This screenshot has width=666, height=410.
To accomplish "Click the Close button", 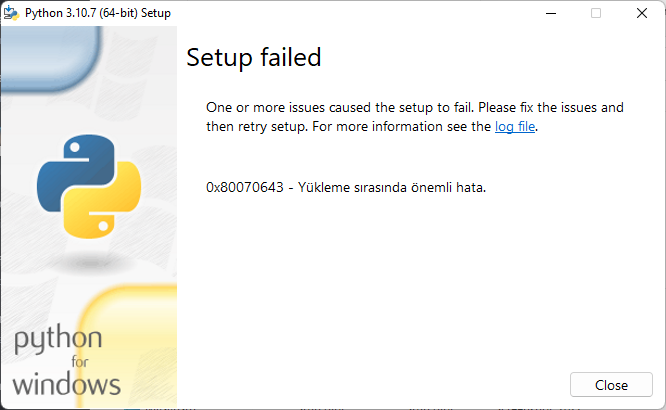I will [x=611, y=385].
